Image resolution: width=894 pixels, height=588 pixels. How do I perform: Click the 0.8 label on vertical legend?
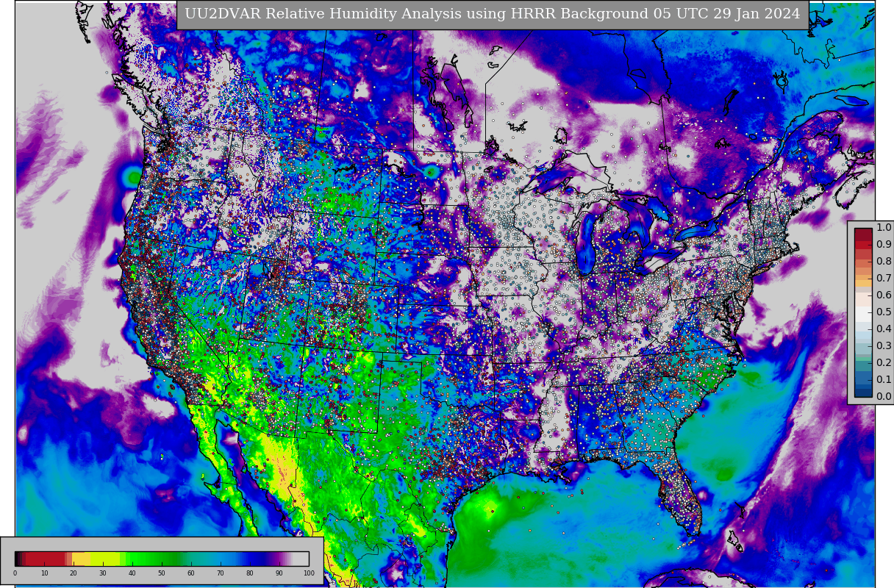tap(884, 261)
